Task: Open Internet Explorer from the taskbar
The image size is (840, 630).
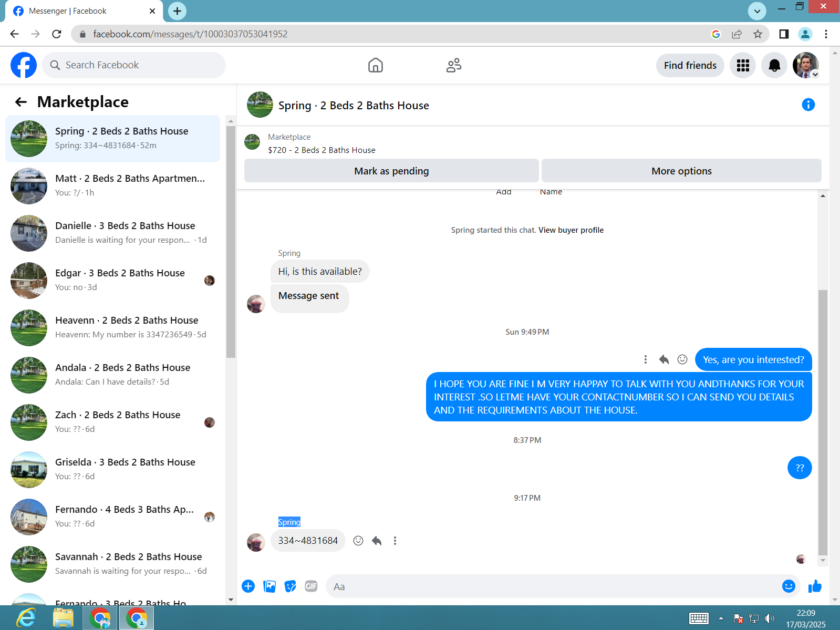Action: point(26,618)
